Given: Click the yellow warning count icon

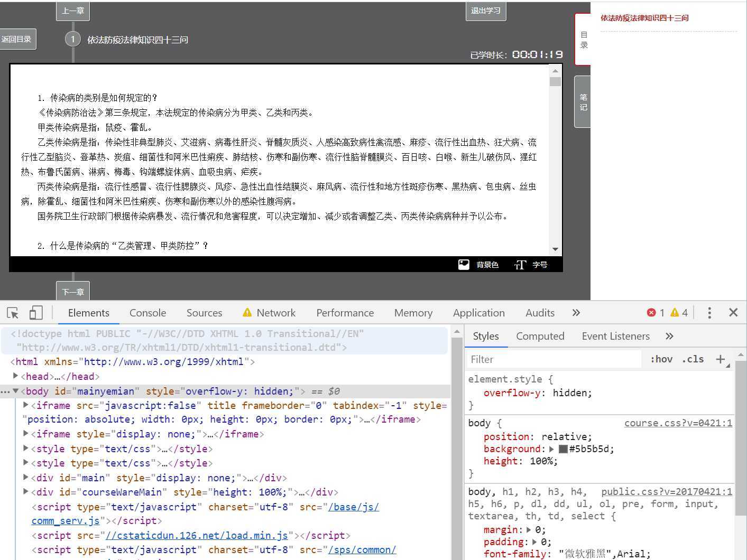Looking at the screenshot, I should click(x=675, y=313).
